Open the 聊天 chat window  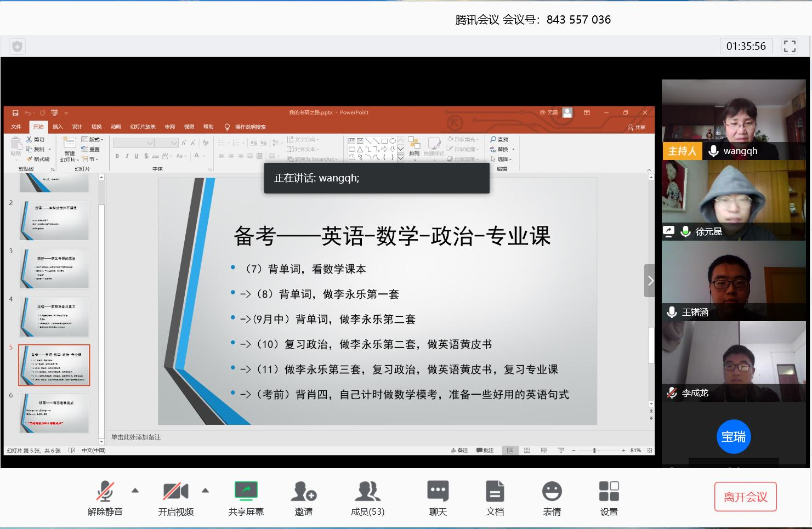(x=438, y=498)
